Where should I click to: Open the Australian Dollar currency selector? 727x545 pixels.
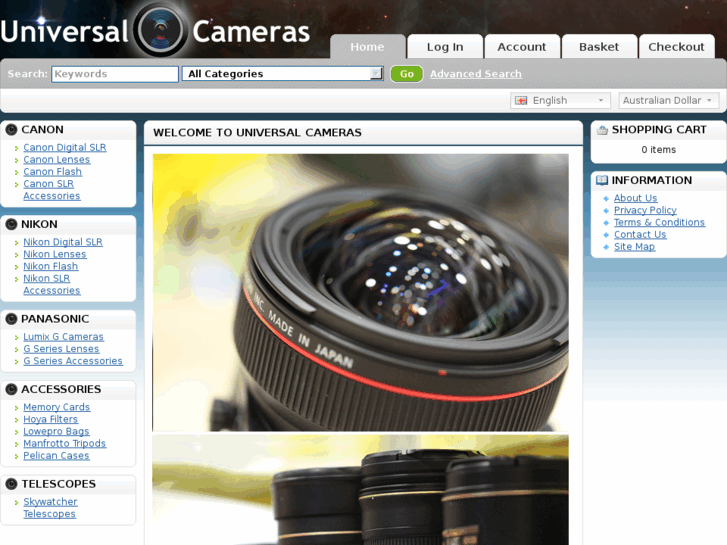(669, 101)
